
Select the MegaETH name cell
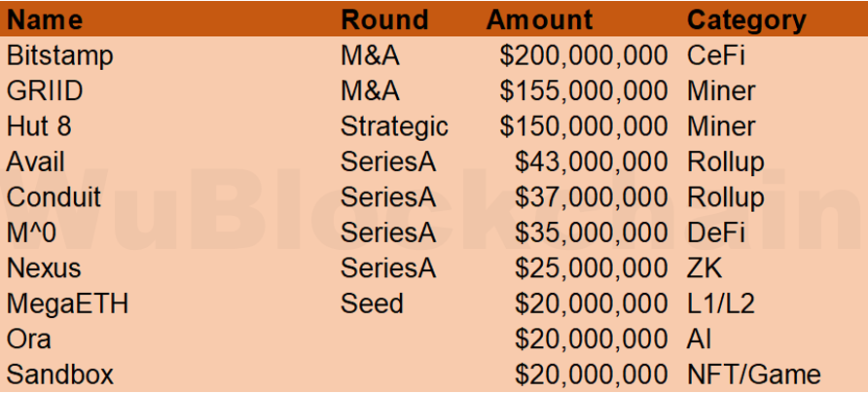pyautogui.click(x=67, y=304)
